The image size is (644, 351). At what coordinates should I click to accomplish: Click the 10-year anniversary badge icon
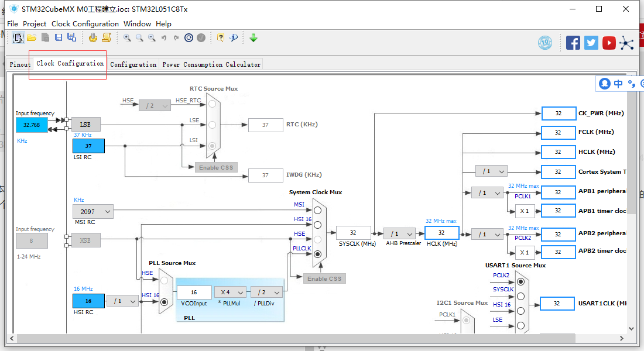tap(545, 43)
